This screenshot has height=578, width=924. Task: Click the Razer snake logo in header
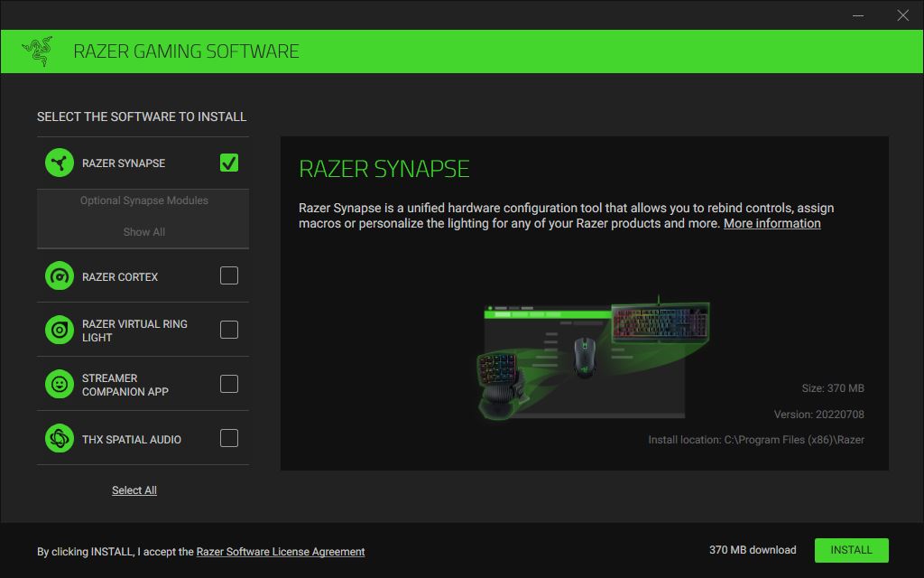pyautogui.click(x=38, y=51)
